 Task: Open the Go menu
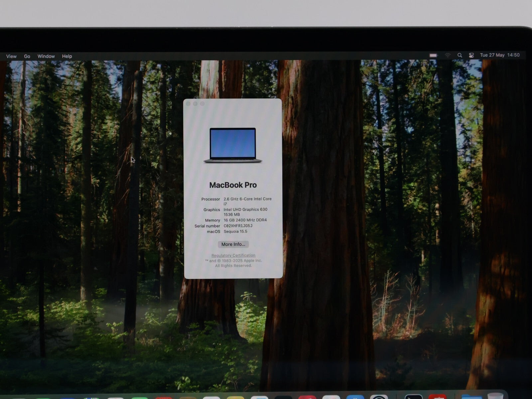tap(27, 56)
